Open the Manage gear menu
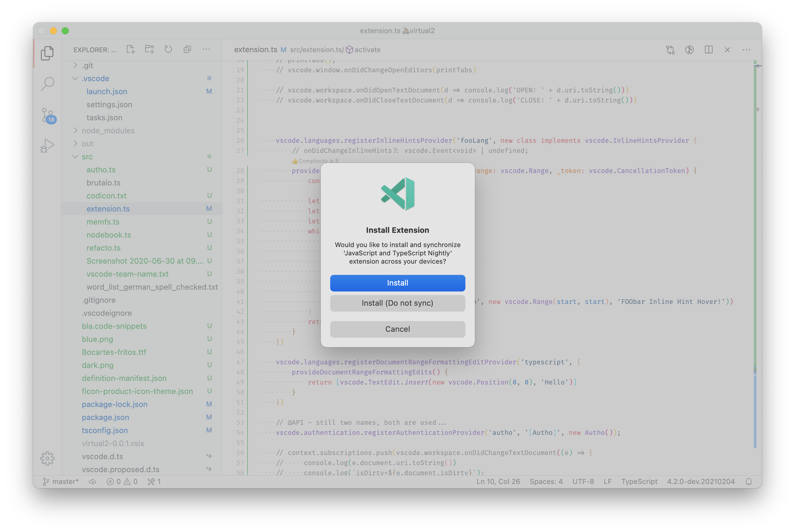 point(47,458)
